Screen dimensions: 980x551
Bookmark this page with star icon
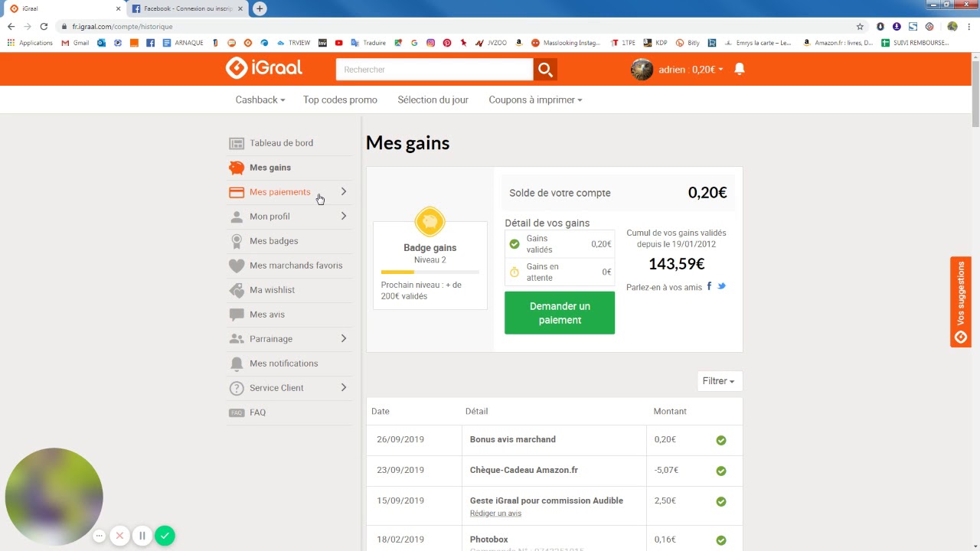click(860, 26)
